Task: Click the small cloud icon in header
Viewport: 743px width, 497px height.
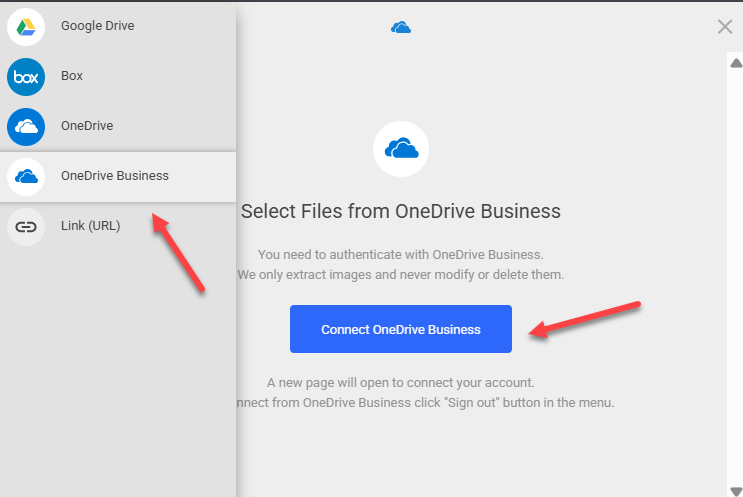Action: (x=401, y=27)
